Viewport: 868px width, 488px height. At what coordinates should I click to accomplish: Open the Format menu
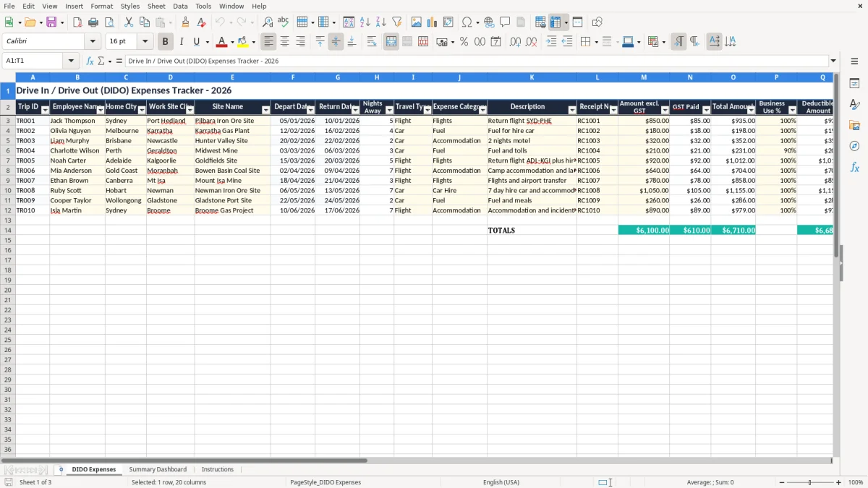(x=102, y=6)
